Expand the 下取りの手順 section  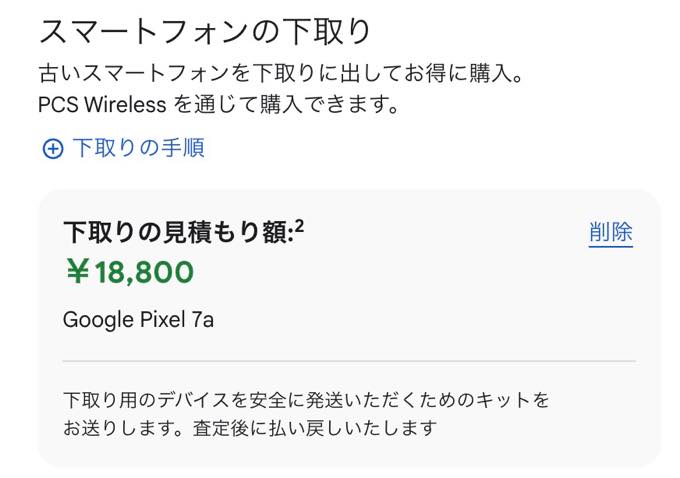[138, 149]
